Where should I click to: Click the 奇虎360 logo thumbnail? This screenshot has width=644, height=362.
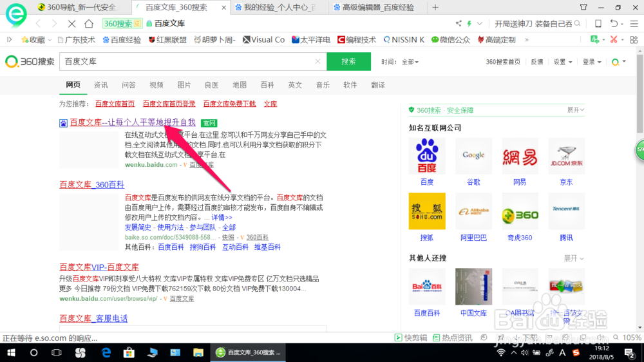520,211
